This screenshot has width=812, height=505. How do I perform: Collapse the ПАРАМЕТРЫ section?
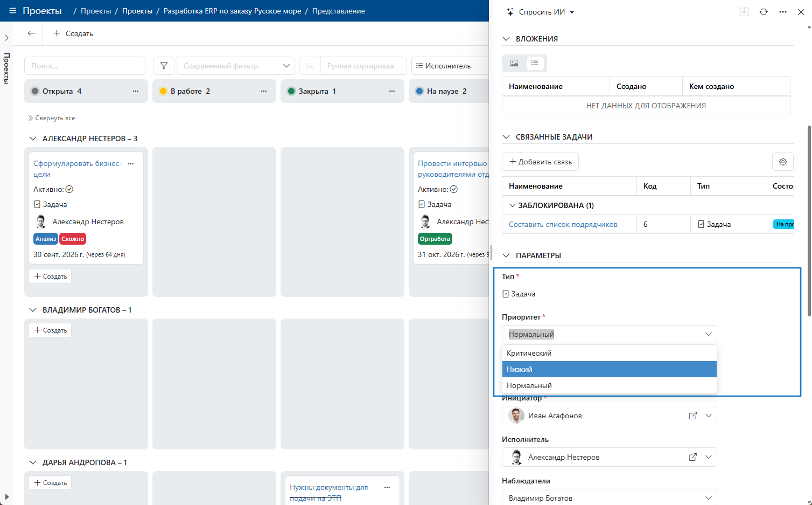click(506, 255)
